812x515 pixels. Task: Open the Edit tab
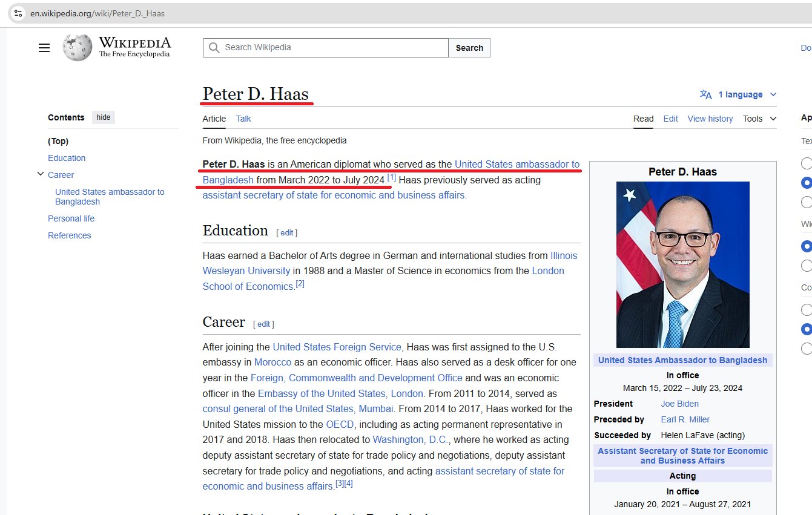670,119
